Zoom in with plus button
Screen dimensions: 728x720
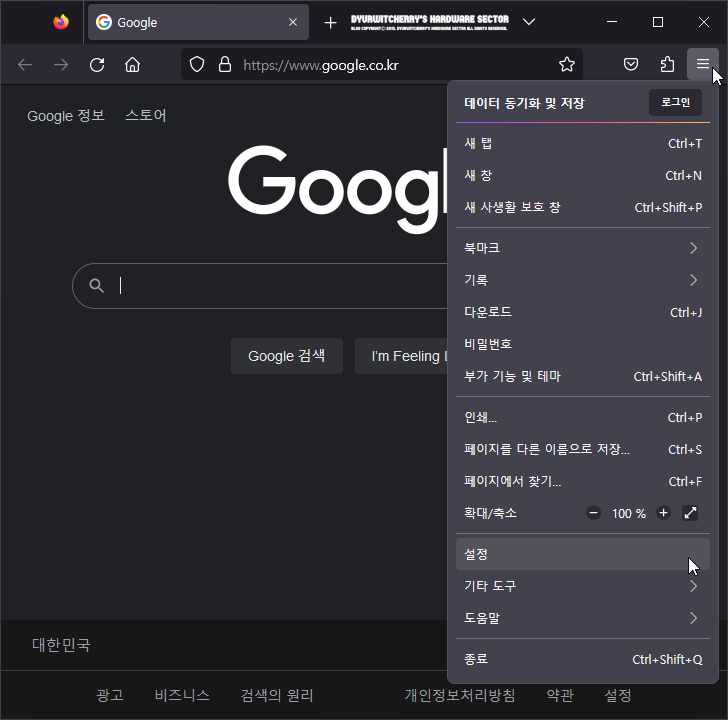663,513
